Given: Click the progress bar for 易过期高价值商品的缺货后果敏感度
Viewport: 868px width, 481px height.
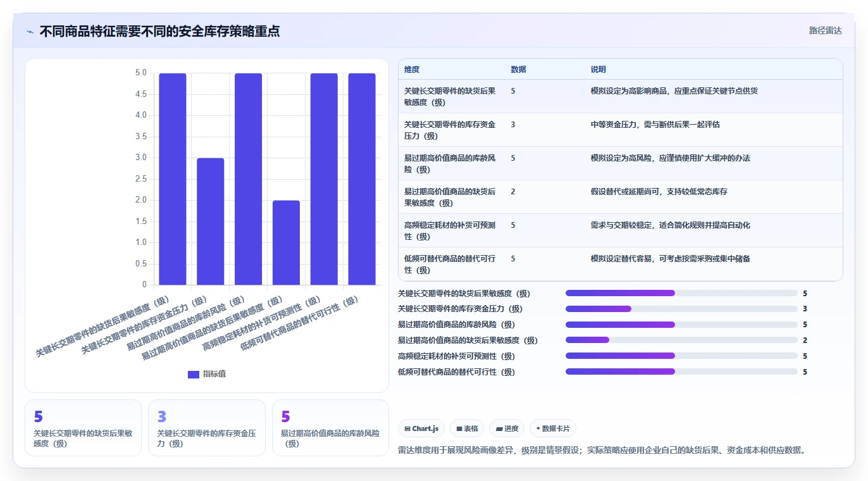Looking at the screenshot, I should pyautogui.click(x=681, y=340).
